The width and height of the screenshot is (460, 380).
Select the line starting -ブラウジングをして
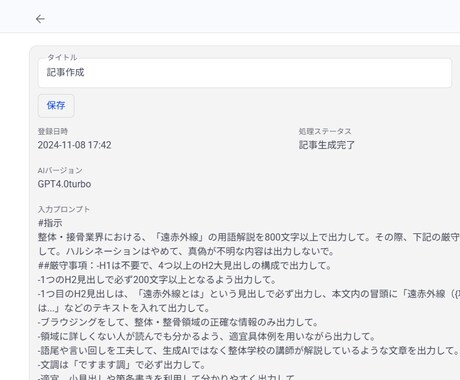tap(178, 322)
